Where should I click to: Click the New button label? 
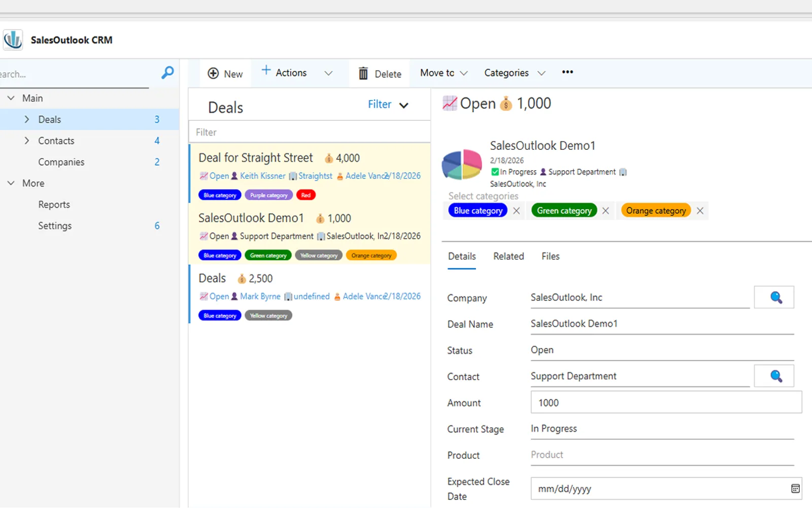233,74
